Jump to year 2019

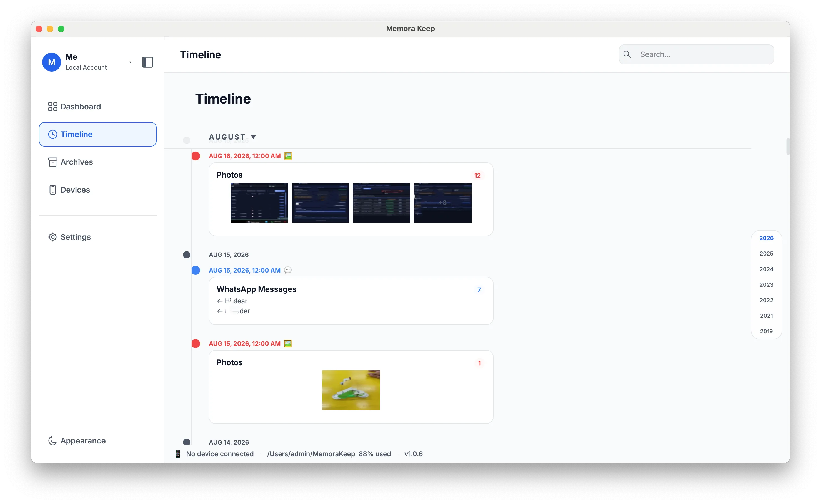point(766,331)
